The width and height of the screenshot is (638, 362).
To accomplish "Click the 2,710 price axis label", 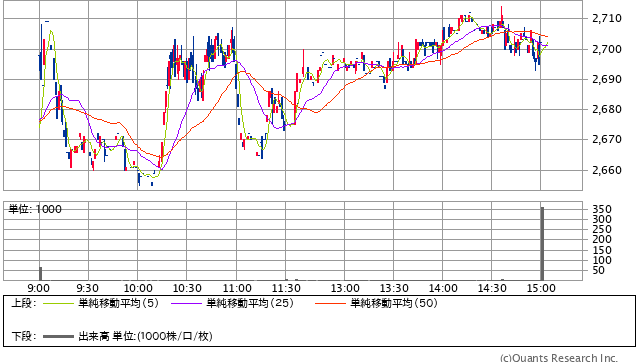I will click(x=607, y=18).
